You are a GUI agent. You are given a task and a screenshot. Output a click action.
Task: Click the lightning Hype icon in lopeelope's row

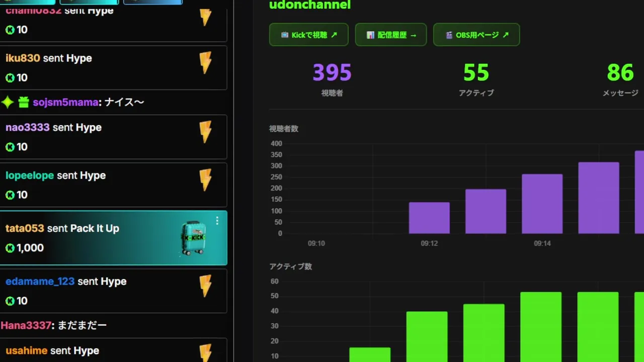pyautogui.click(x=205, y=180)
